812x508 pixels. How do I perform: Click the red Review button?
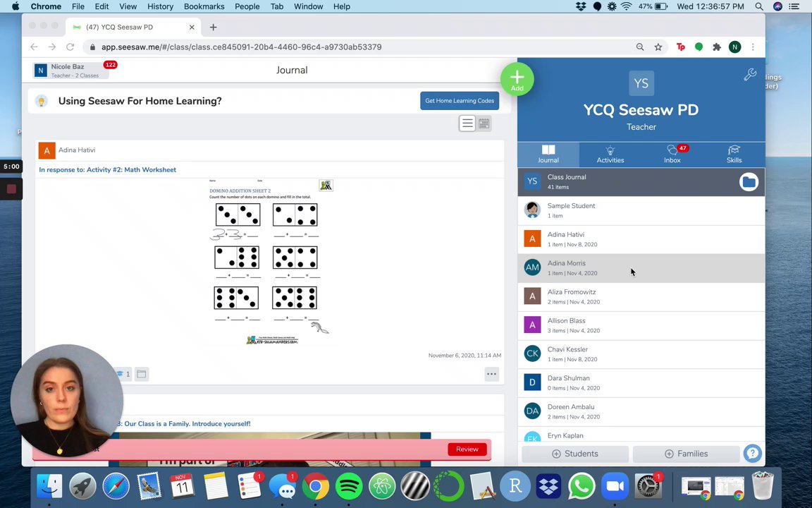467,449
